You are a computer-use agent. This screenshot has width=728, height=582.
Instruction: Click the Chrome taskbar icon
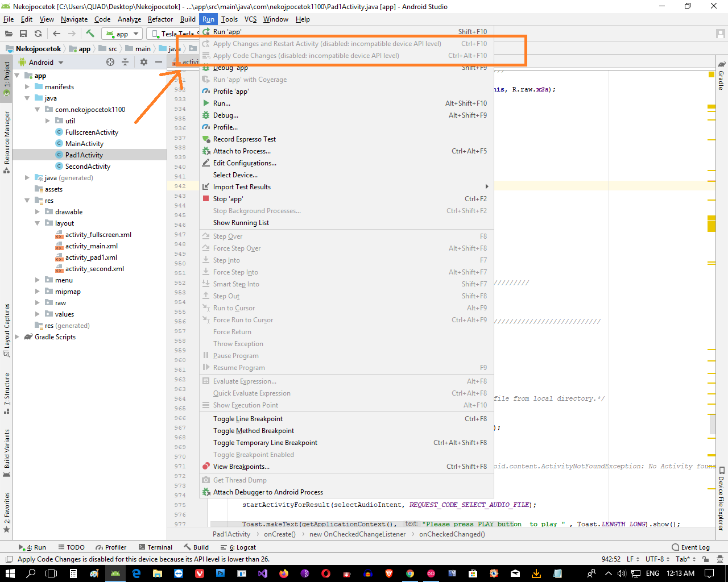click(410, 573)
